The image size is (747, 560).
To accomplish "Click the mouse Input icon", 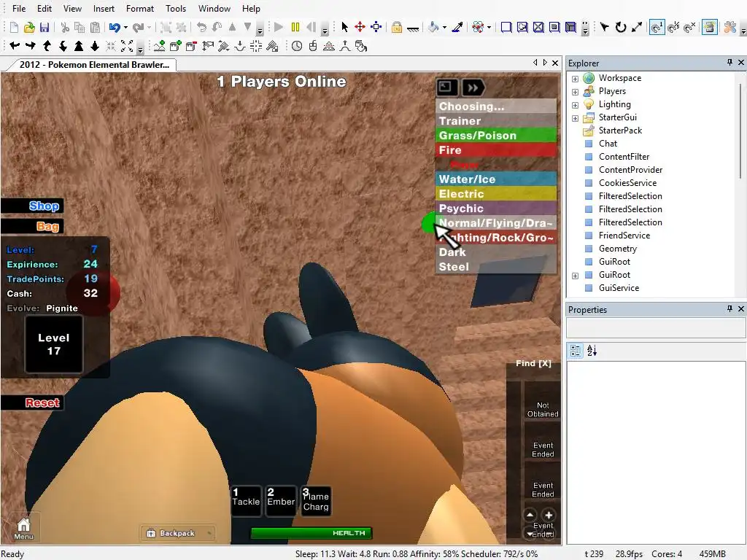I will click(x=312, y=46).
